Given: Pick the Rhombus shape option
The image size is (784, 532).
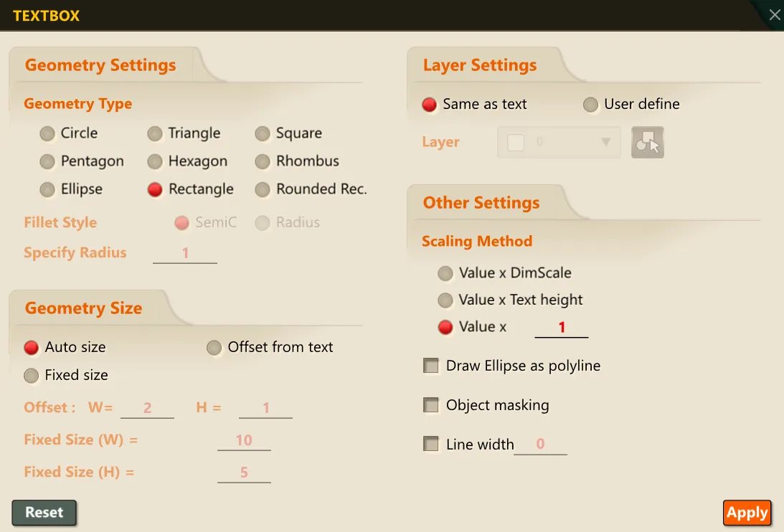Looking at the screenshot, I should (x=263, y=161).
